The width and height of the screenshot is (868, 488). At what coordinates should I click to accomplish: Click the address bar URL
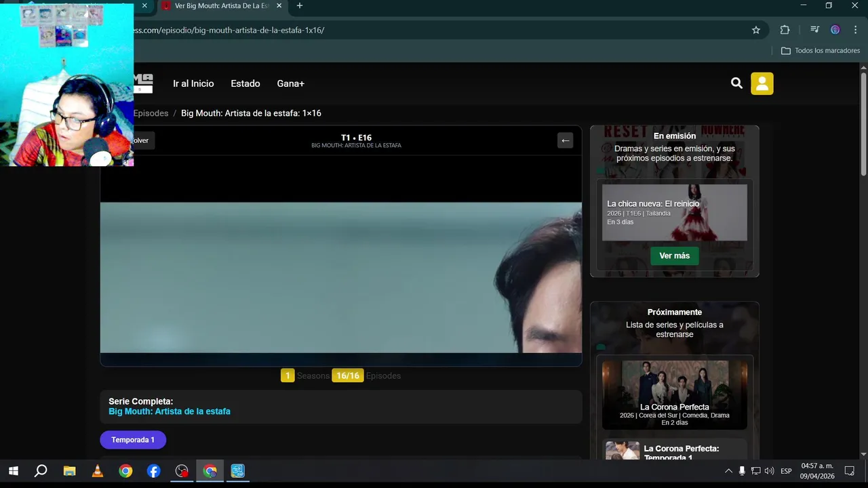coord(229,30)
